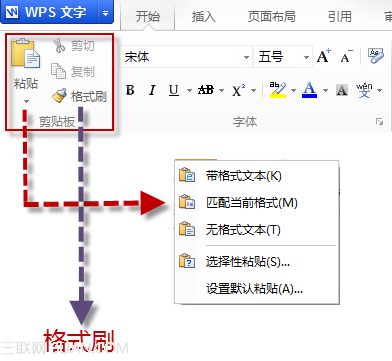
Task: Open 设置默认粘贴(A)... from the paste menu
Action: [257, 289]
